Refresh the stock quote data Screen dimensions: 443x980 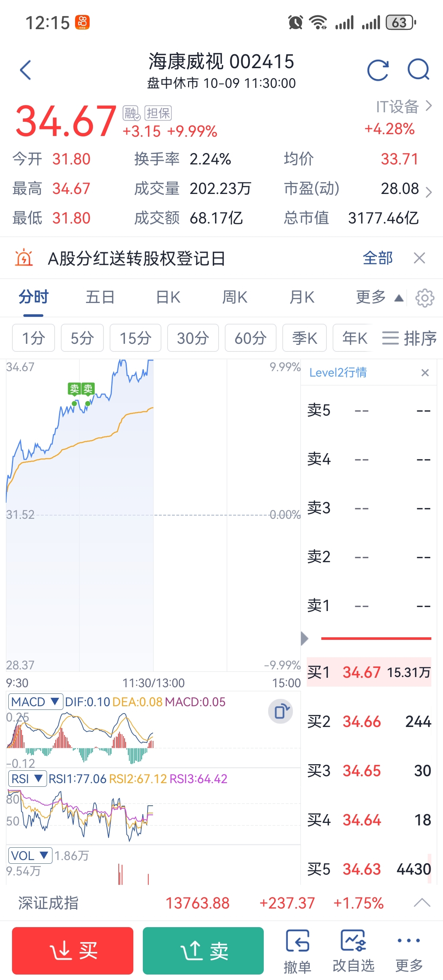(x=377, y=70)
